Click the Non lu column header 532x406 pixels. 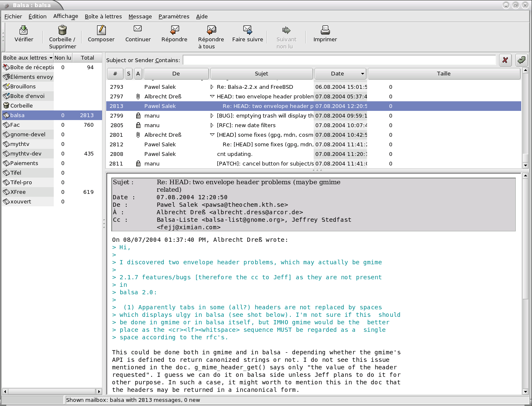pos(63,58)
